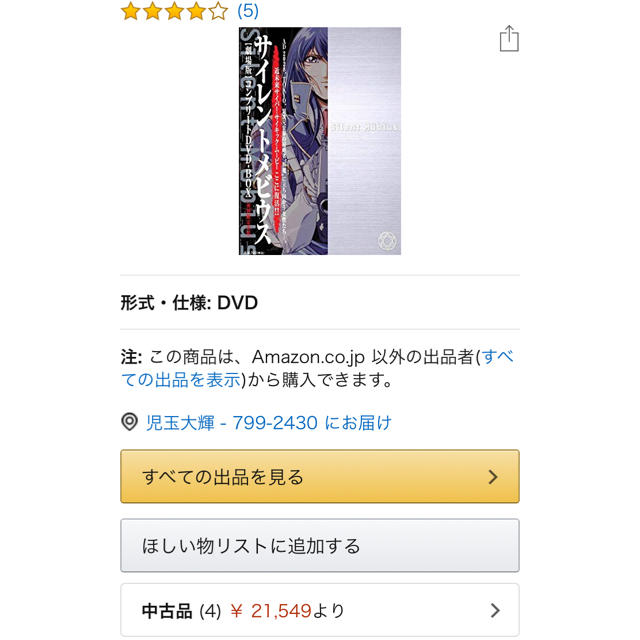Click the すべての出品を見る yellow button
Screen dimensions: 640x640
tap(320, 476)
